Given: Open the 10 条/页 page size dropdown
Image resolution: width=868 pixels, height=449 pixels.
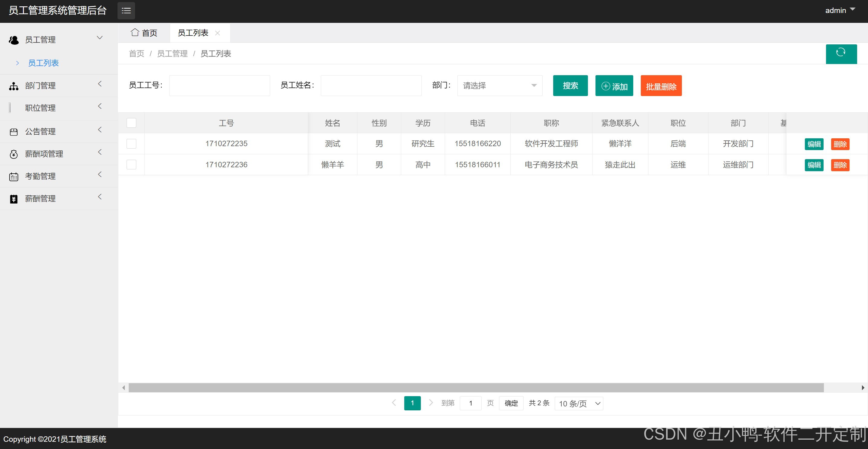Looking at the screenshot, I should coord(579,403).
